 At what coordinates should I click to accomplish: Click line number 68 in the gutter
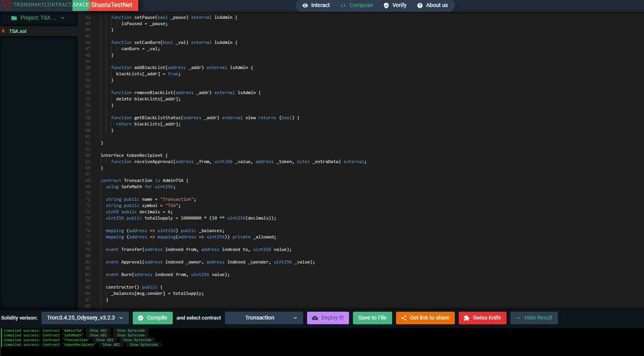click(x=88, y=180)
